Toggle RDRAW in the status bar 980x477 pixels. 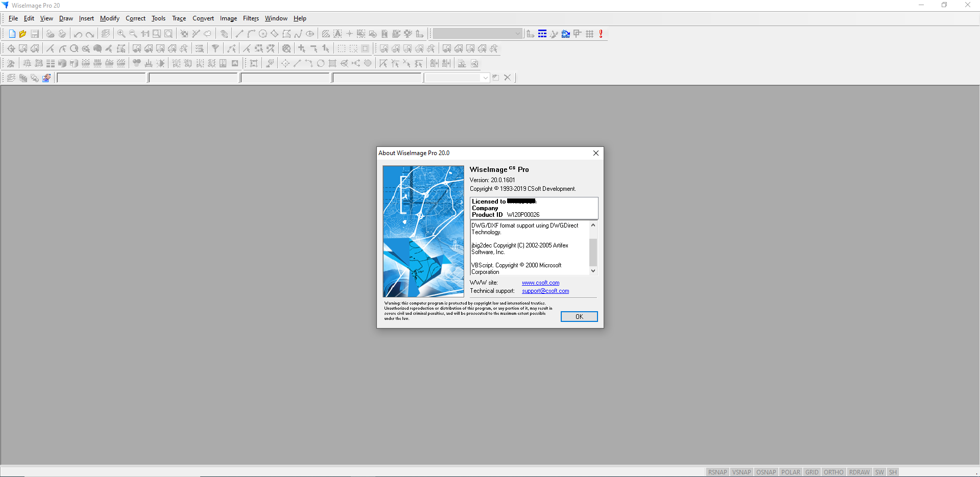[x=859, y=472]
